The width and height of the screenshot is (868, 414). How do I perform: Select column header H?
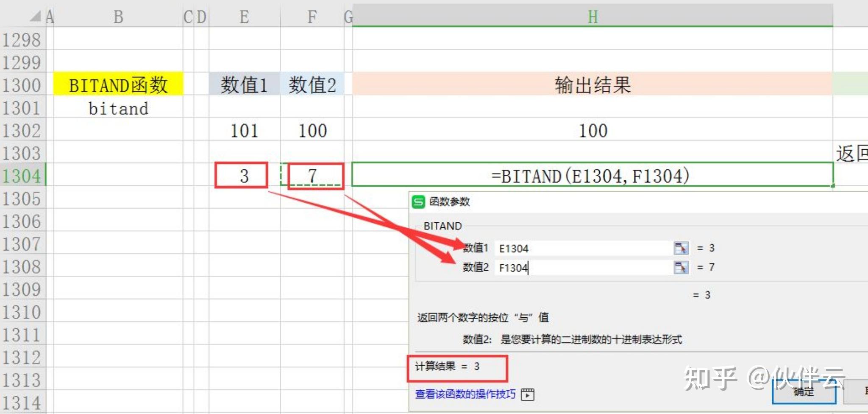593,17
